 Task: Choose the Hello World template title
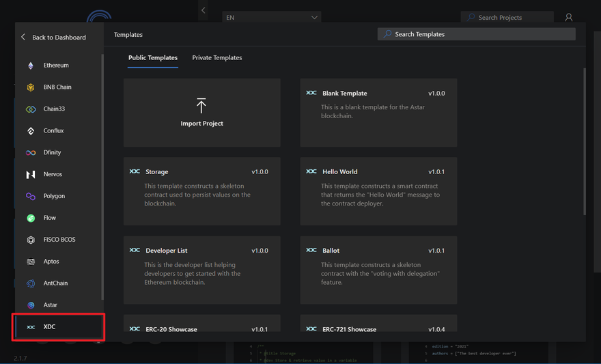(340, 171)
